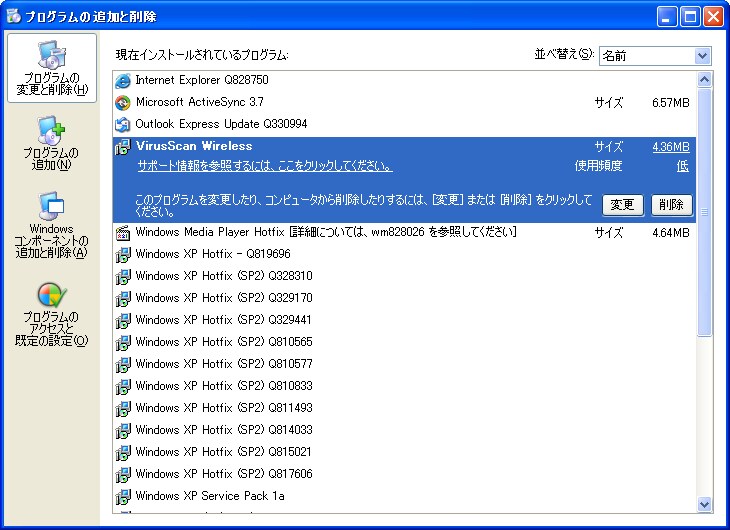Select Windows XP Hotfix - Q819696
The height and width of the screenshot is (530, 730).
[x=404, y=254]
